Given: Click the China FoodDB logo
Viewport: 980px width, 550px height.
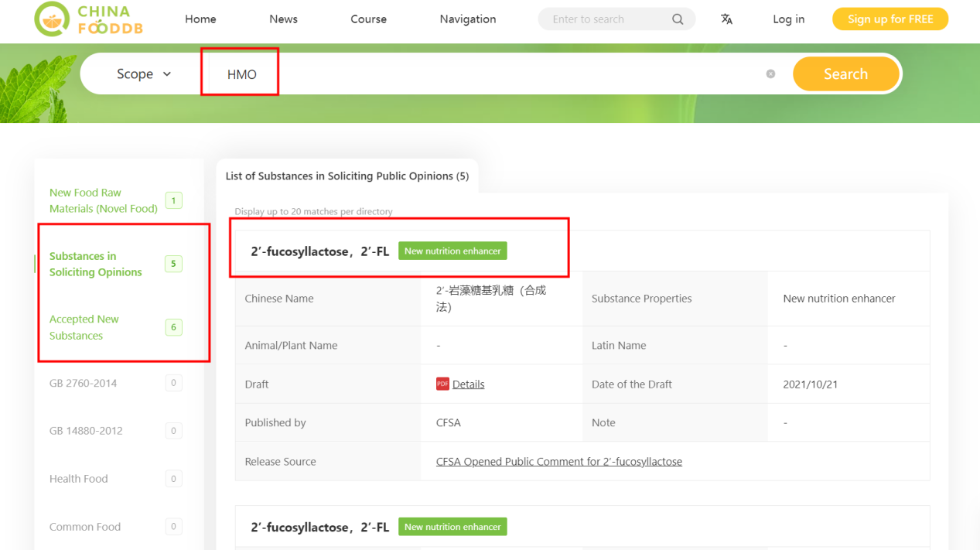Looking at the screenshot, I should point(89,20).
